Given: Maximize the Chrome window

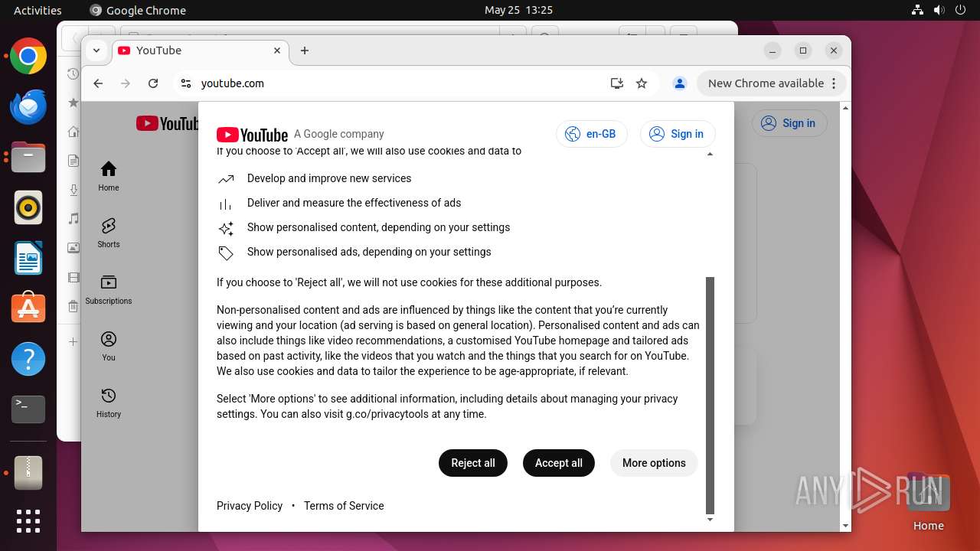Looking at the screenshot, I should coord(803,51).
